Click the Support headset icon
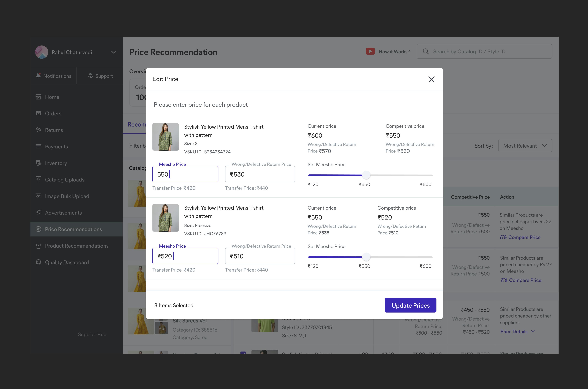The width and height of the screenshot is (588, 389). [90, 76]
